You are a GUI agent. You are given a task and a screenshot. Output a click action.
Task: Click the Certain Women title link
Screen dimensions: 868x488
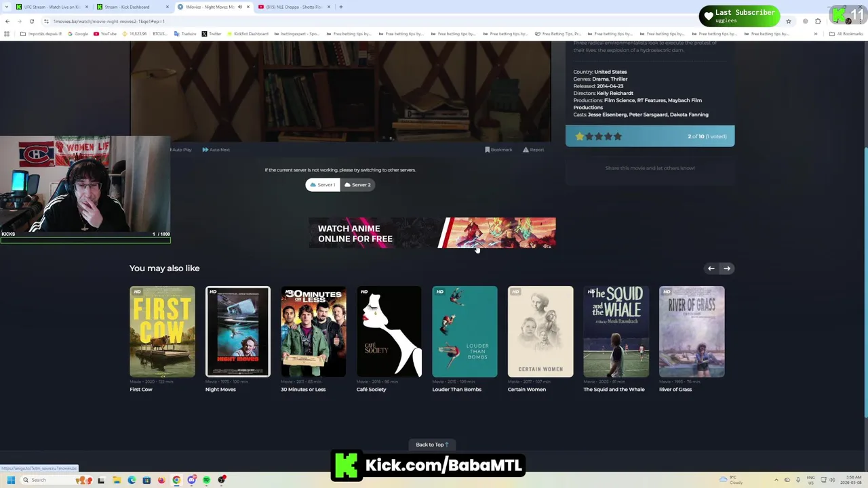tap(527, 390)
